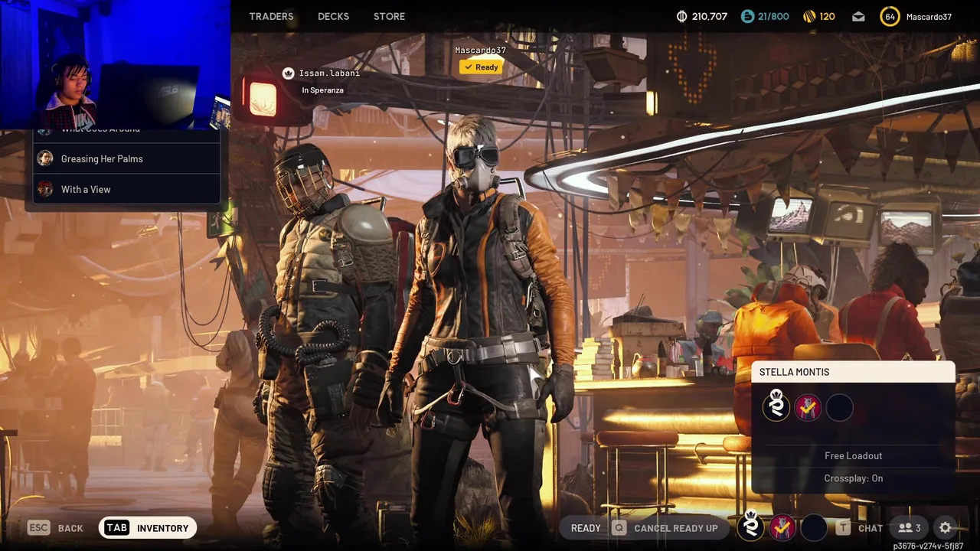Click the gold feather icon beside 120

(809, 16)
